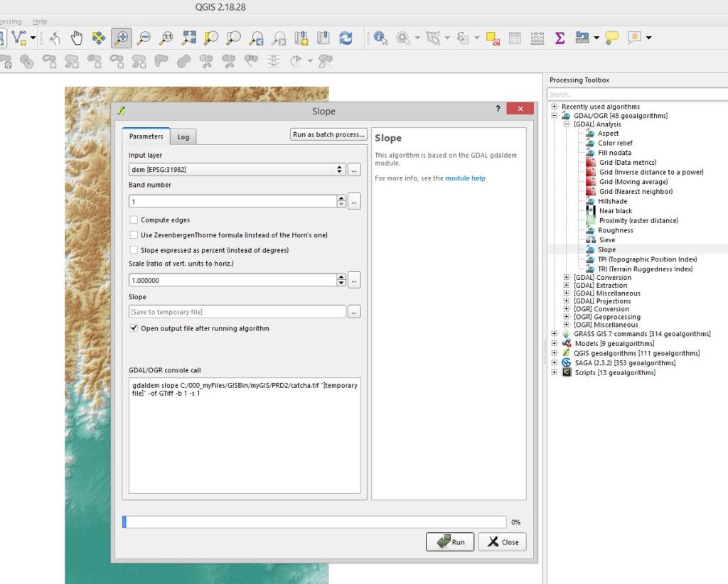Click the Slope output file path field
This screenshot has height=584, width=728.
(x=237, y=312)
